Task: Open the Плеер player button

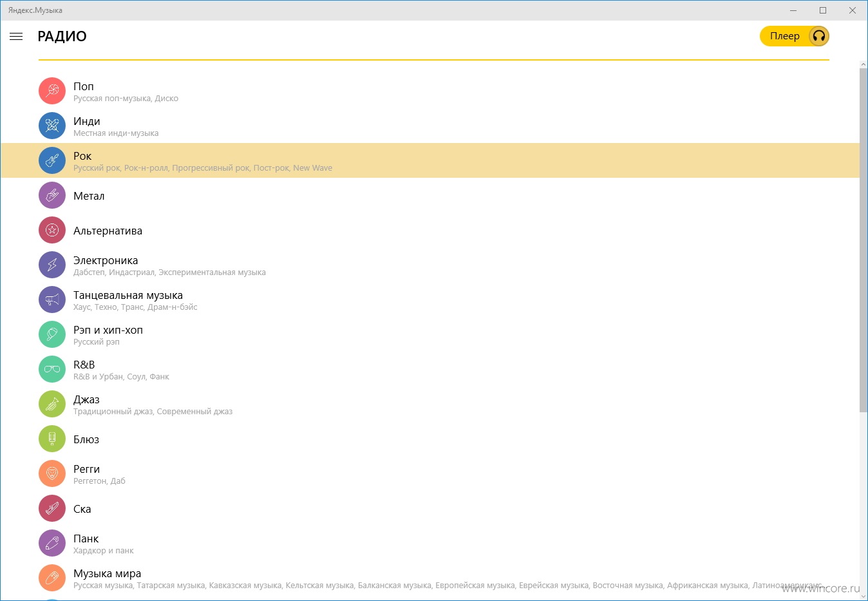Action: pos(795,36)
